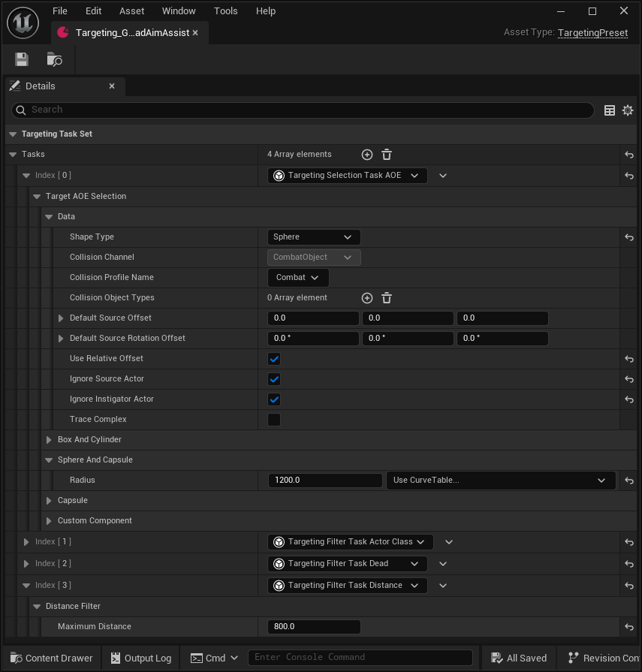Open the Use CurveTable dropdown
642x672 pixels.
pyautogui.click(x=501, y=481)
